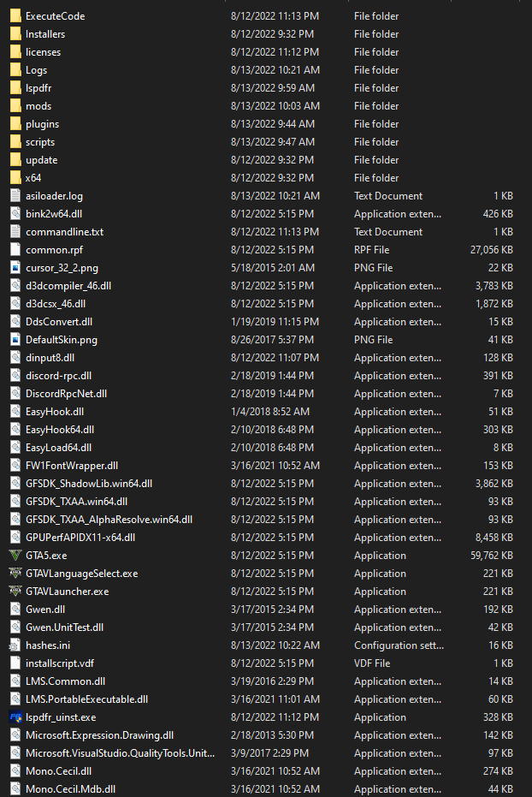Select the GFSDK_TXAA.win64.dll file name
Image resolution: width=532 pixels, height=797 pixels.
click(77, 502)
